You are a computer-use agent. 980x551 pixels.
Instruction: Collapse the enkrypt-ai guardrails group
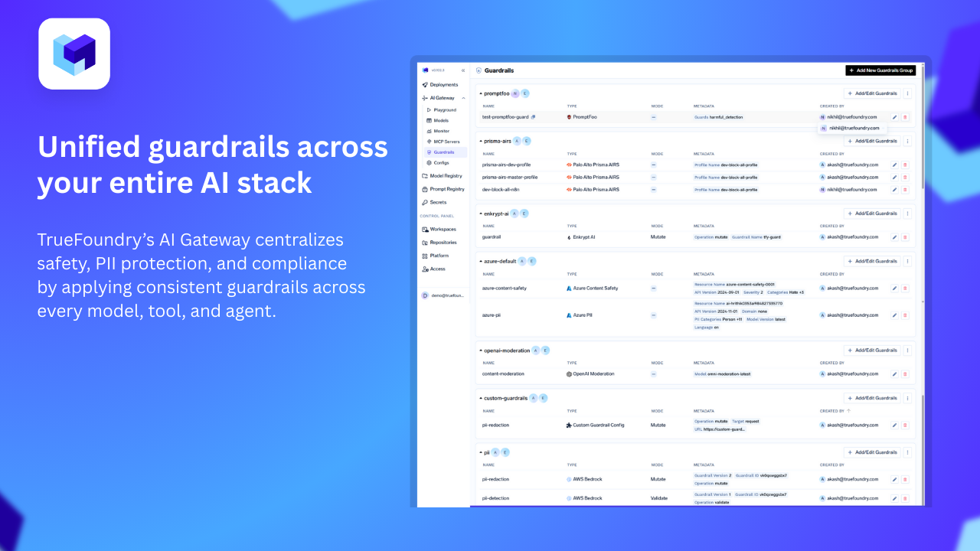481,214
